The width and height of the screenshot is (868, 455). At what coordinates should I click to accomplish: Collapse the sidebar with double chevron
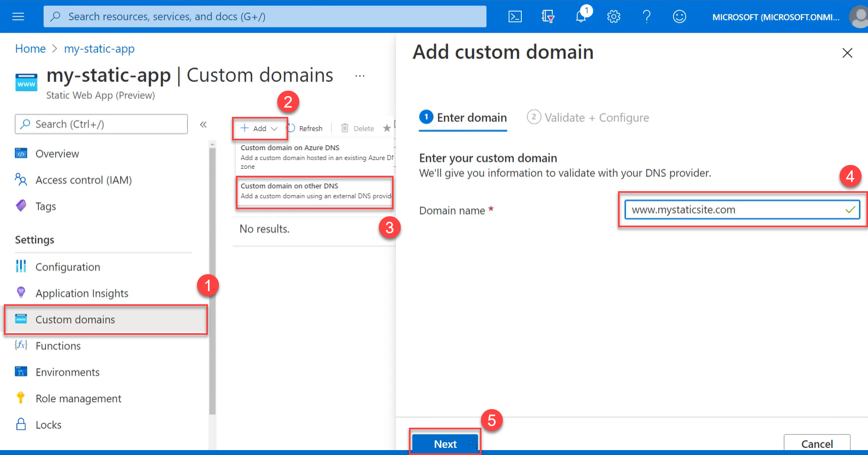(203, 125)
